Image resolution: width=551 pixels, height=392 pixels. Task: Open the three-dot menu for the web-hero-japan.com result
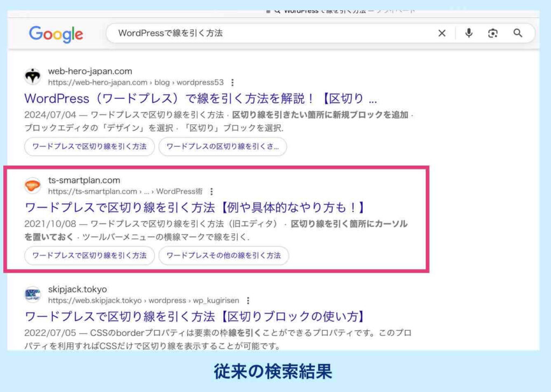232,83
